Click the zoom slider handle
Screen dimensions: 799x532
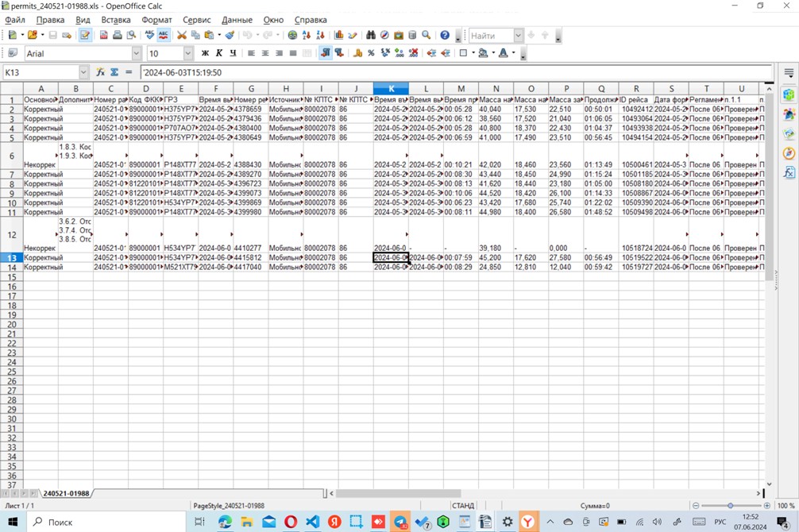pos(730,506)
